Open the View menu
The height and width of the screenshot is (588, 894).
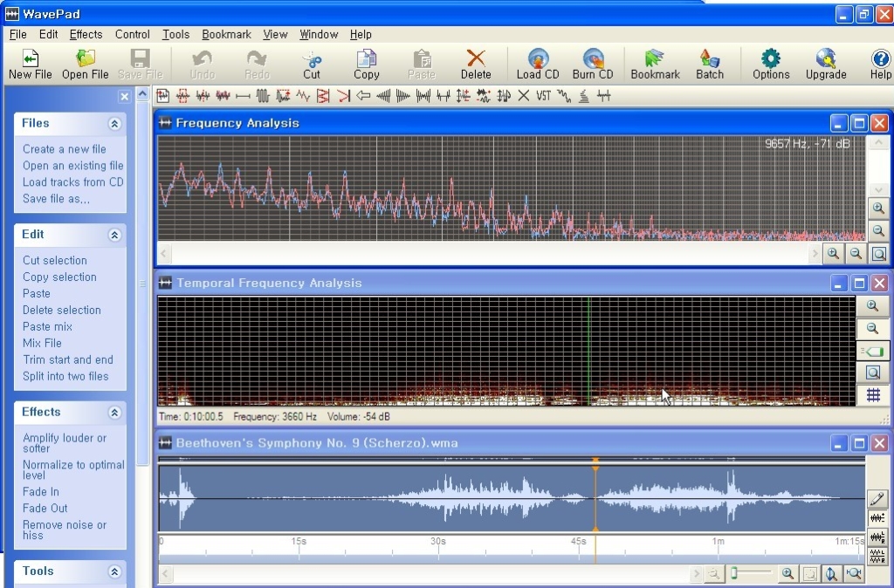point(275,34)
